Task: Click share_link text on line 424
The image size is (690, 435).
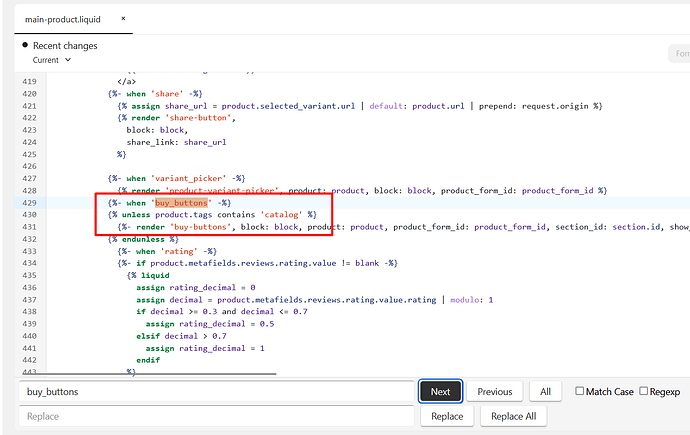Action: coord(152,142)
